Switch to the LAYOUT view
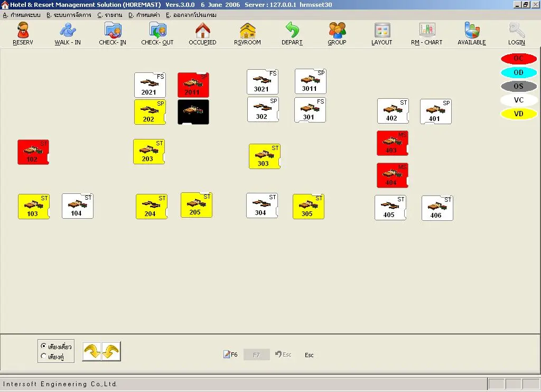541x392 pixels. (381, 33)
